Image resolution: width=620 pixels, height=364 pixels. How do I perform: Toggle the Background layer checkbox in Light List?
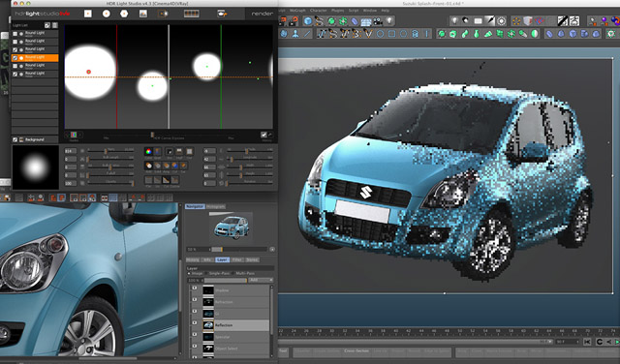(x=15, y=139)
